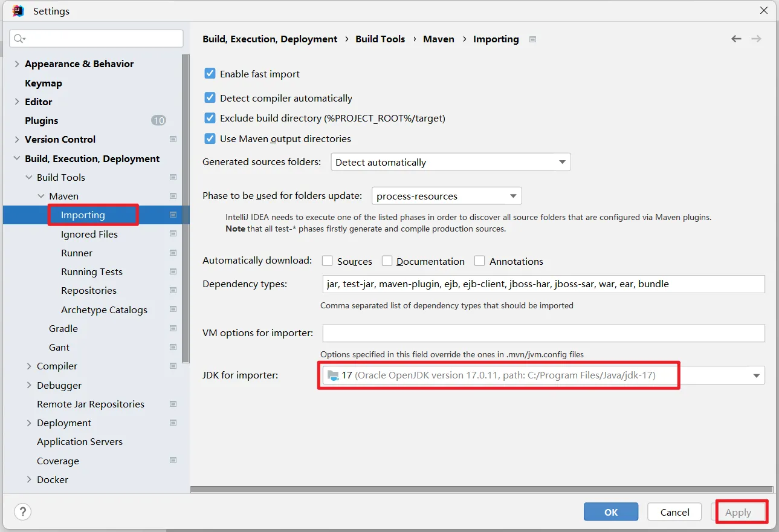Open Phase for folders update dropdown

[447, 196]
